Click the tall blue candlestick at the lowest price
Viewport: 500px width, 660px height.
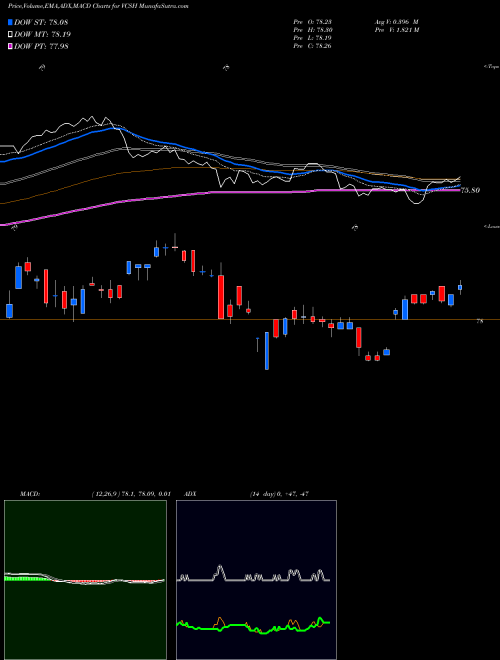[x=267, y=351]
